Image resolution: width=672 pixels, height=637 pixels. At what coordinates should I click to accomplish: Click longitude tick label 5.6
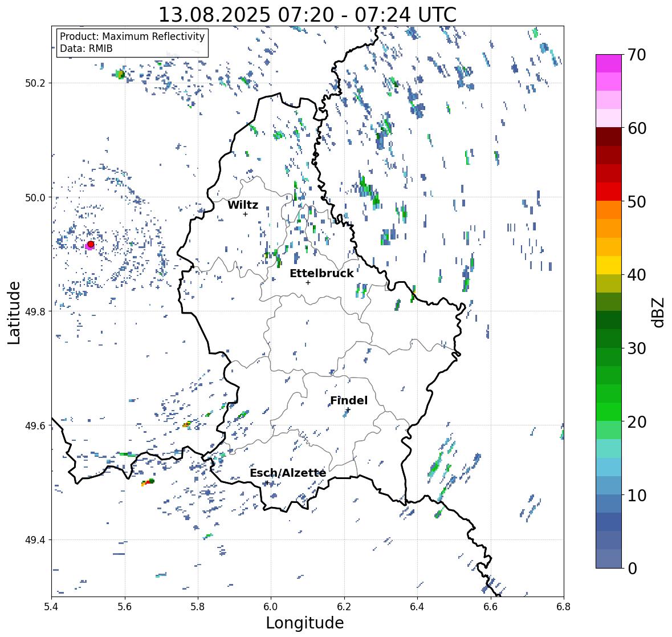pyautogui.click(x=125, y=607)
